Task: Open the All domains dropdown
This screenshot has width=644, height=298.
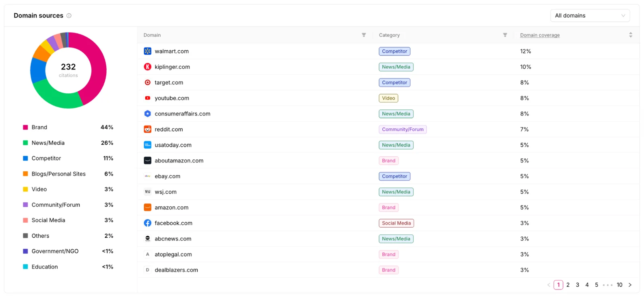Action: pos(590,16)
